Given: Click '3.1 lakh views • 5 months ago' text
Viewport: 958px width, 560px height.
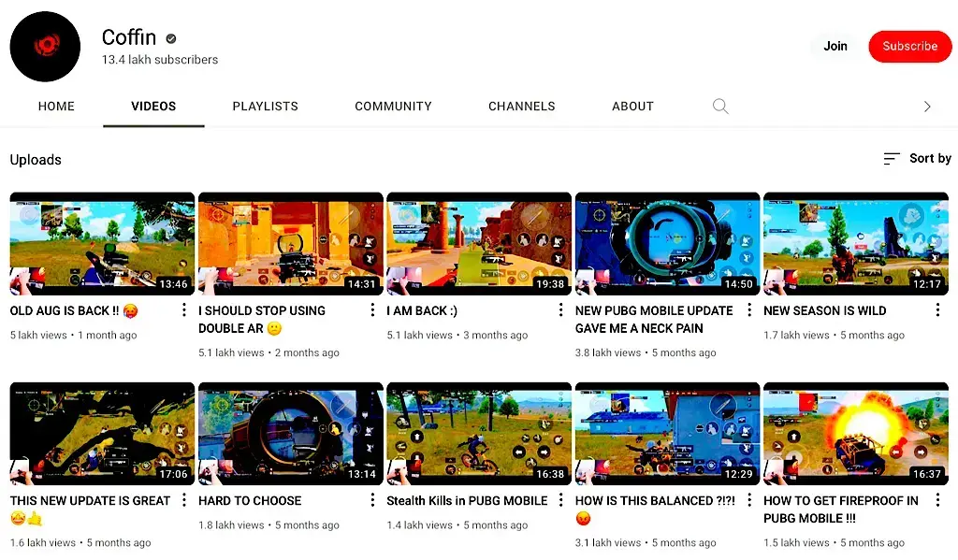Looking at the screenshot, I should [646, 543].
